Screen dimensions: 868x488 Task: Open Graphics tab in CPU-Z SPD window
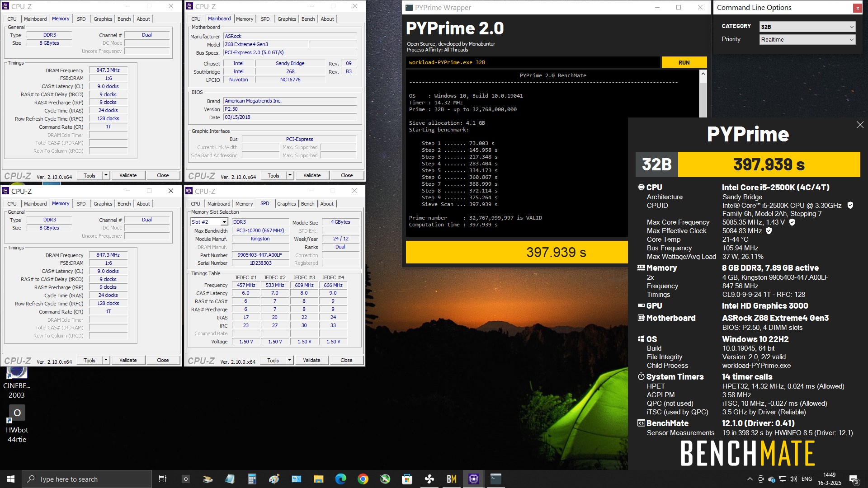click(287, 204)
